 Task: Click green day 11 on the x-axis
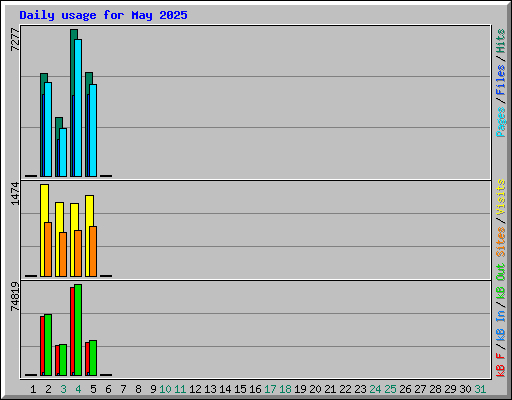[180, 389]
